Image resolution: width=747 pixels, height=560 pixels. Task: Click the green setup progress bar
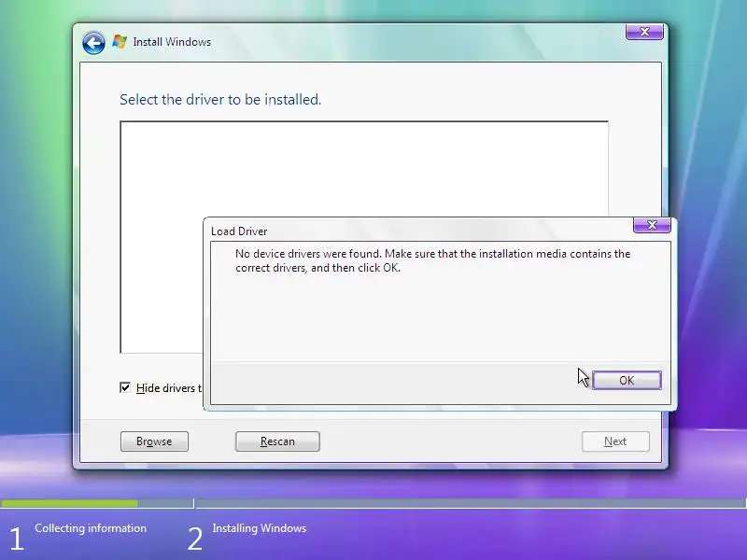tap(69, 503)
